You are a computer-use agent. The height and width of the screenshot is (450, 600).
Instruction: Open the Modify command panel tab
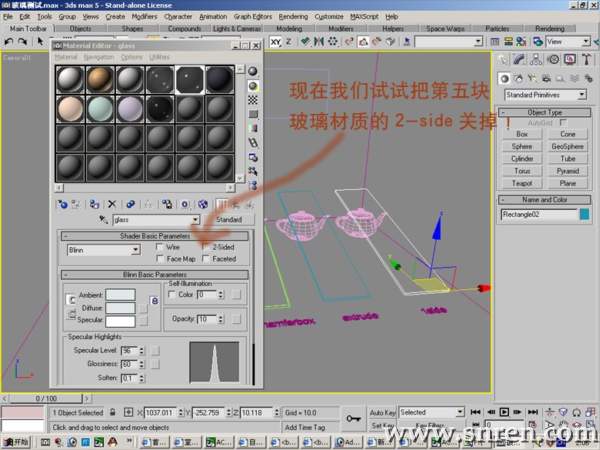(519, 59)
